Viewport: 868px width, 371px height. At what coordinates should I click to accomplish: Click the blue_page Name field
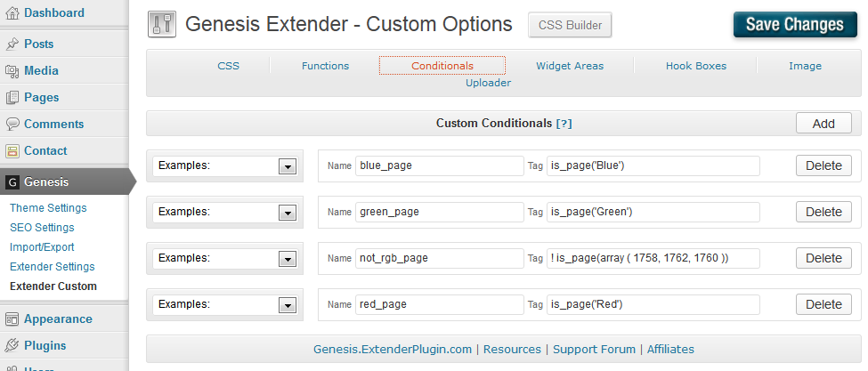point(440,165)
